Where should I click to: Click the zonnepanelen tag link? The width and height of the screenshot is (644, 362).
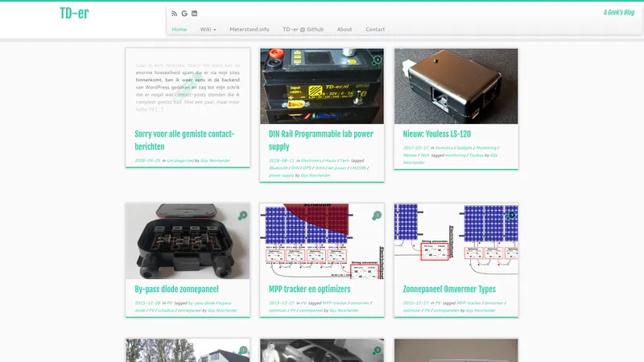click(x=447, y=311)
